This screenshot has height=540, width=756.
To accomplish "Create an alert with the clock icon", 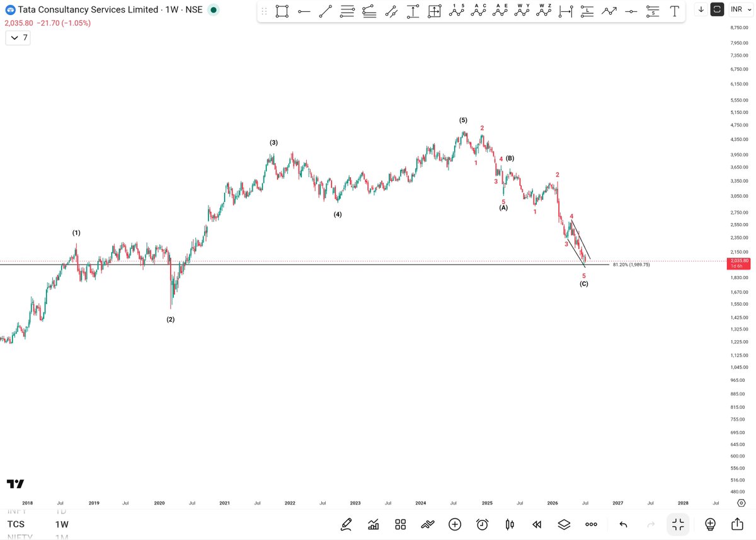I will coord(483,524).
